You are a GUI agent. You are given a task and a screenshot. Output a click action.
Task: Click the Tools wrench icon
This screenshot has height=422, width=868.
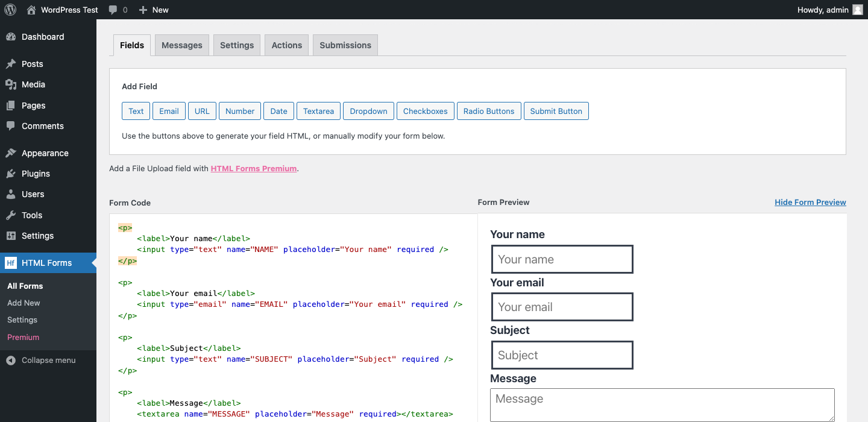point(11,215)
